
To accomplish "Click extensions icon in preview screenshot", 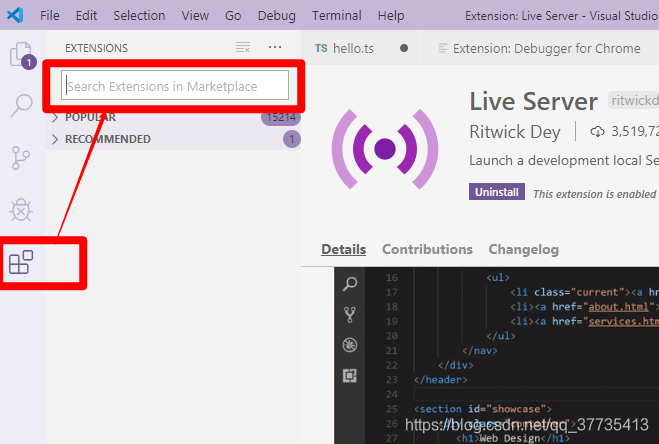I will 350,375.
